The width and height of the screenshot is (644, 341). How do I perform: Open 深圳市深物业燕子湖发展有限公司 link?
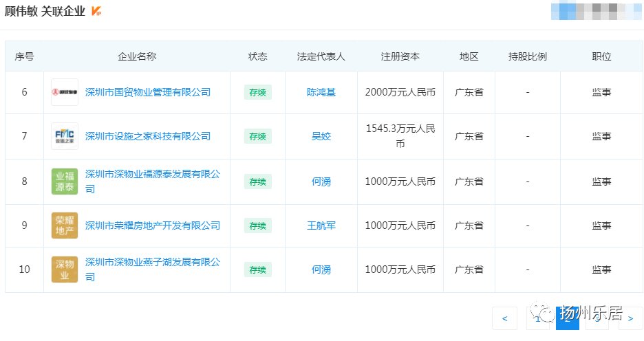coord(153,269)
